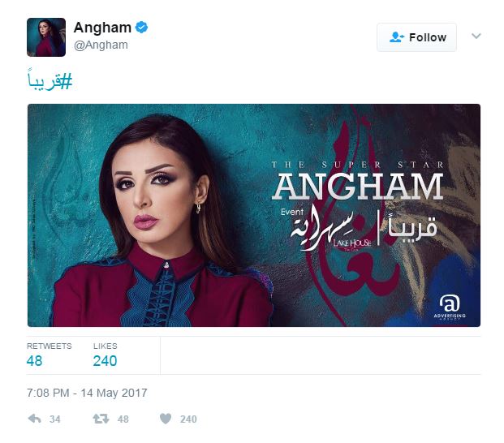This screenshot has height=443, width=504.
Task: Expand the tweet options chevron
Action: [x=476, y=36]
